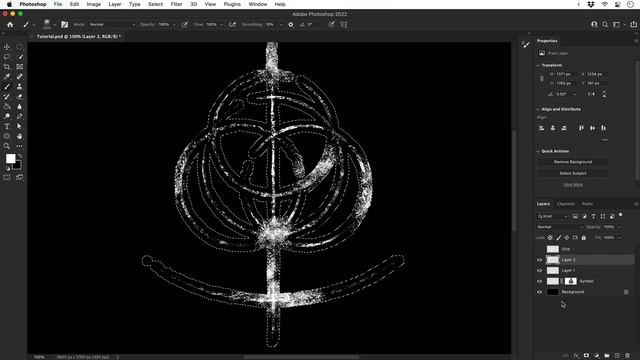Click the Select Subject button
Screen dimensions: 640x360
click(573, 173)
